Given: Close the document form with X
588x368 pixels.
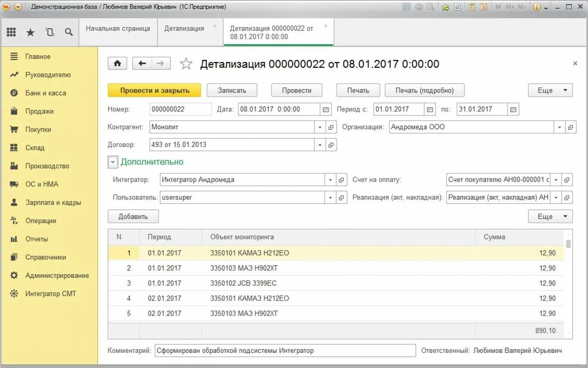Looking at the screenshot, I should coord(575,63).
